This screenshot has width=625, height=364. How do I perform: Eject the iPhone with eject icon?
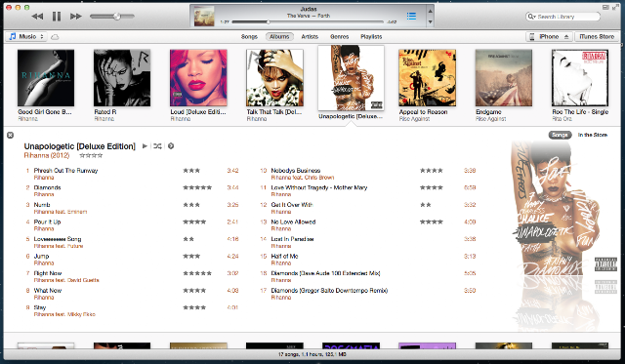coord(566,37)
